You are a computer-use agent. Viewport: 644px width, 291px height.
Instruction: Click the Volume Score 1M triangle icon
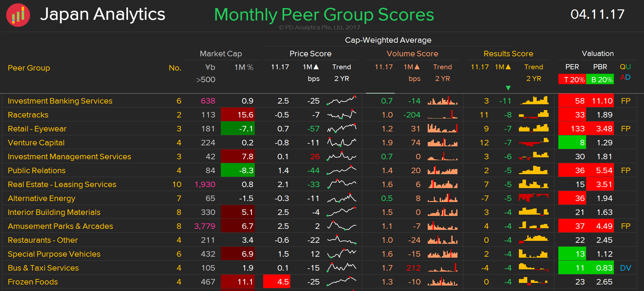pyautogui.click(x=417, y=67)
